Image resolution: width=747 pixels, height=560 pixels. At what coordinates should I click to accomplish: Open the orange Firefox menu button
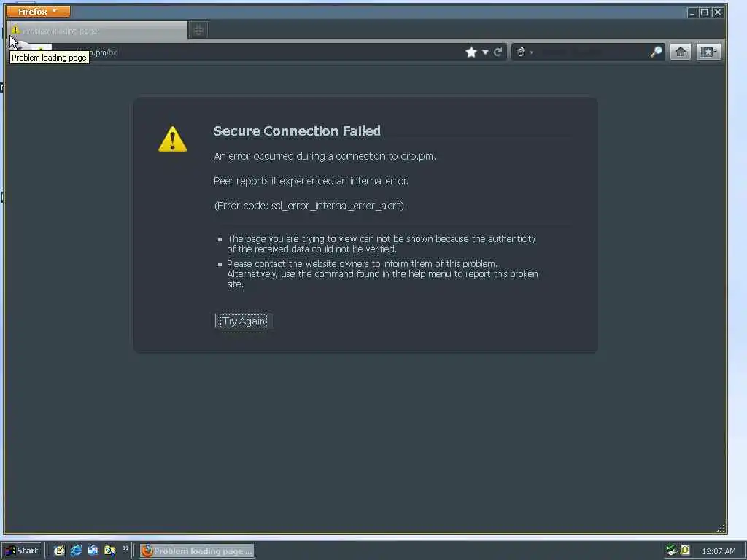tap(38, 11)
